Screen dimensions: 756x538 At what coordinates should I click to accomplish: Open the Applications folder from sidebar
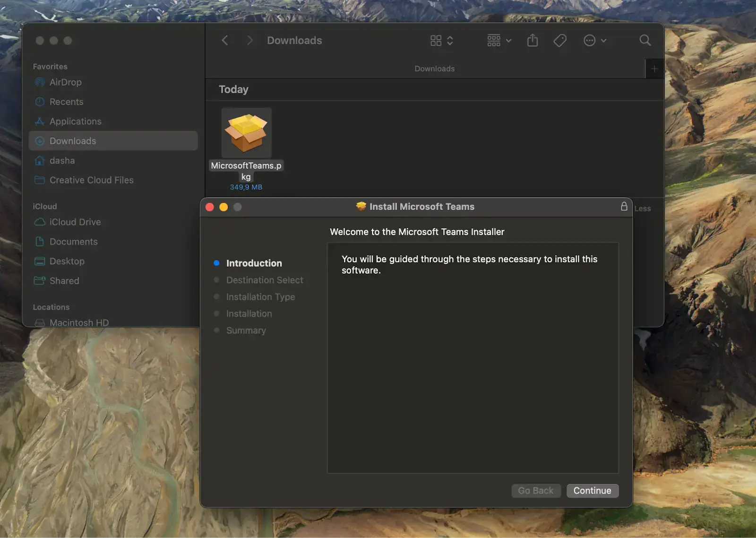click(75, 121)
